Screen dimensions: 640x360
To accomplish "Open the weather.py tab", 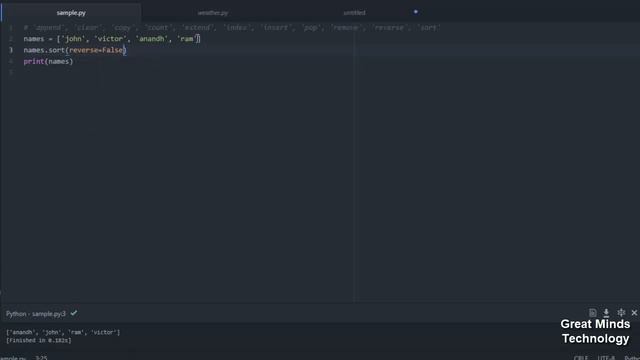I will click(x=213, y=13).
